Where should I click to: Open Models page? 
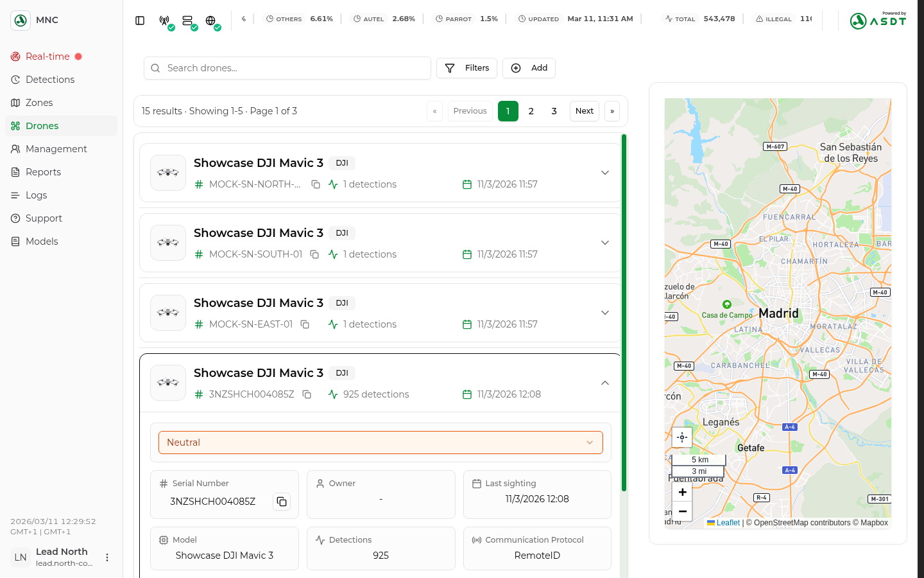pos(61,241)
